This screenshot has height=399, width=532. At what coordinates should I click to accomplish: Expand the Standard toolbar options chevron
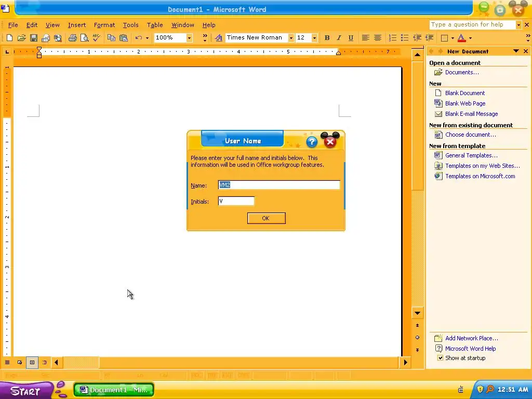pyautogui.click(x=205, y=37)
